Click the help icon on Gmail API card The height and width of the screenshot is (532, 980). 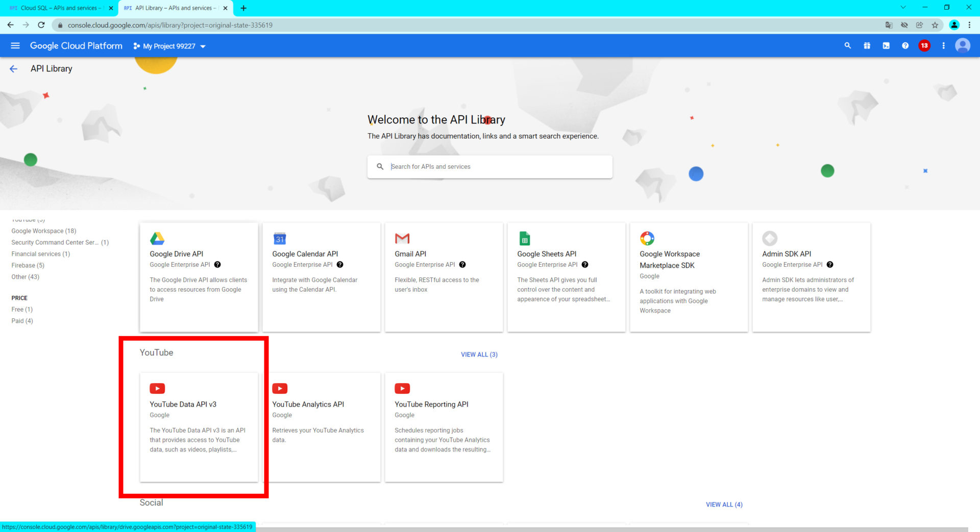pos(462,265)
